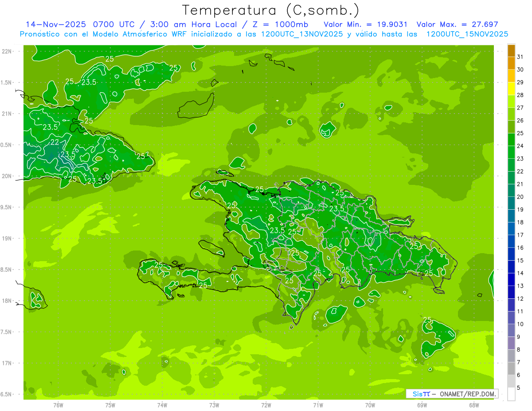Click the "73W" longitude axis label
The width and height of the screenshot is (532, 411).
(214, 405)
